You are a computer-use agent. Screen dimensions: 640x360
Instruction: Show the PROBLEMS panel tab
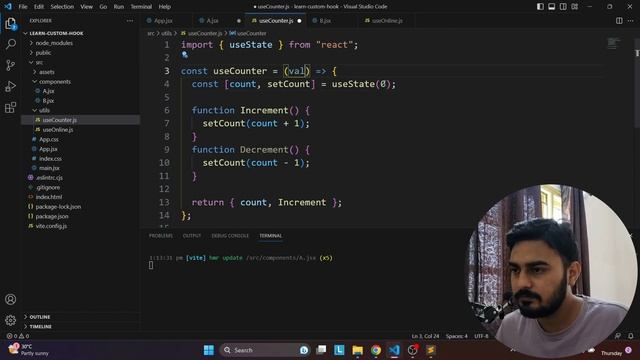pyautogui.click(x=161, y=236)
